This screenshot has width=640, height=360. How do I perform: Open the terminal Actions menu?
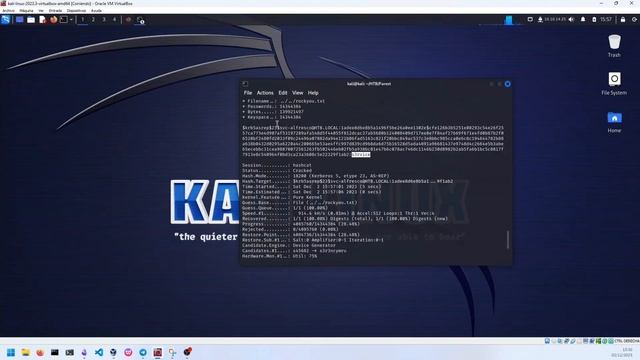click(265, 93)
